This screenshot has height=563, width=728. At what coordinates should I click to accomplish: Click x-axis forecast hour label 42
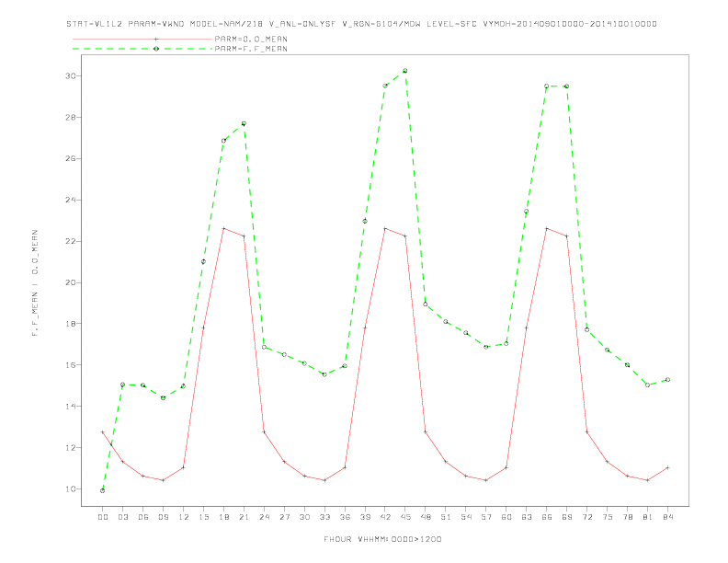[385, 517]
